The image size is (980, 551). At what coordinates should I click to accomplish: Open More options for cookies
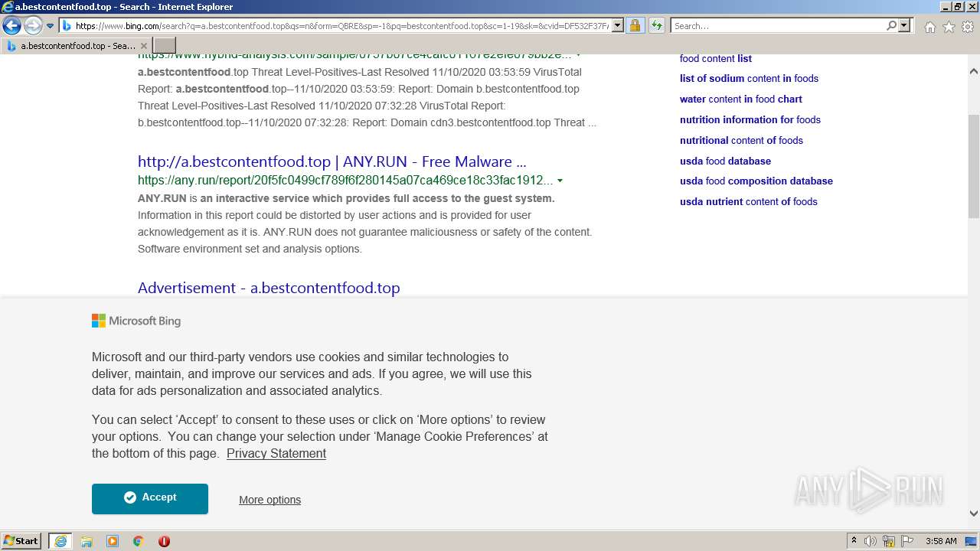(x=269, y=500)
